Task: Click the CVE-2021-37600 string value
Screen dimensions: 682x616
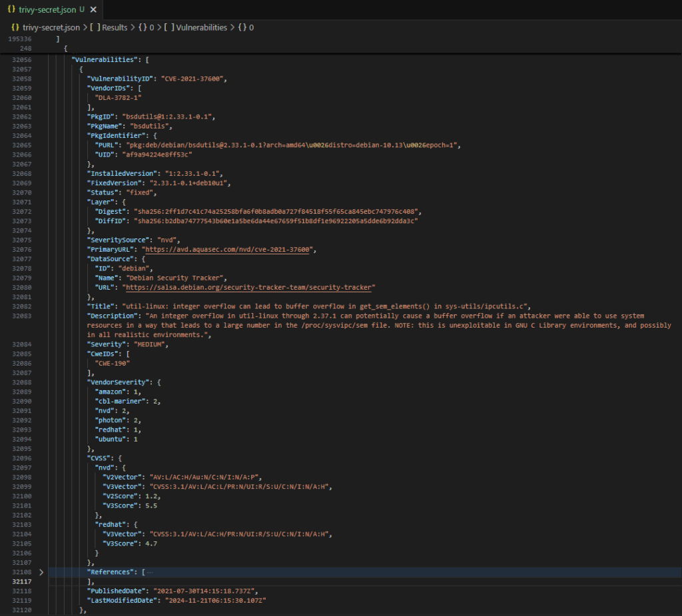Action: pyautogui.click(x=194, y=78)
